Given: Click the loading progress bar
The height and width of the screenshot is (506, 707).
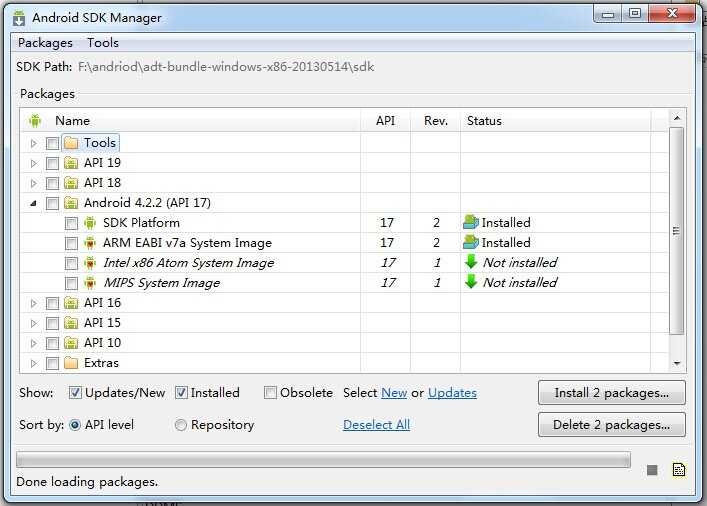Looking at the screenshot, I should pos(323,460).
